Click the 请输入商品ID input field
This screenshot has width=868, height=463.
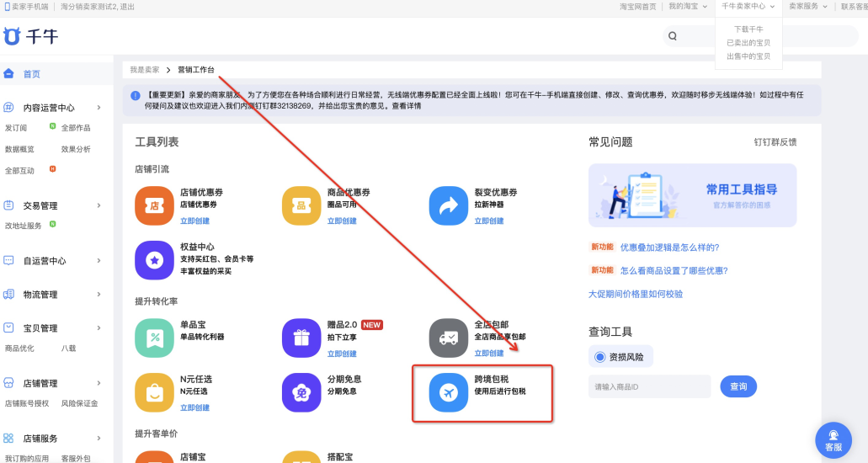649,386
